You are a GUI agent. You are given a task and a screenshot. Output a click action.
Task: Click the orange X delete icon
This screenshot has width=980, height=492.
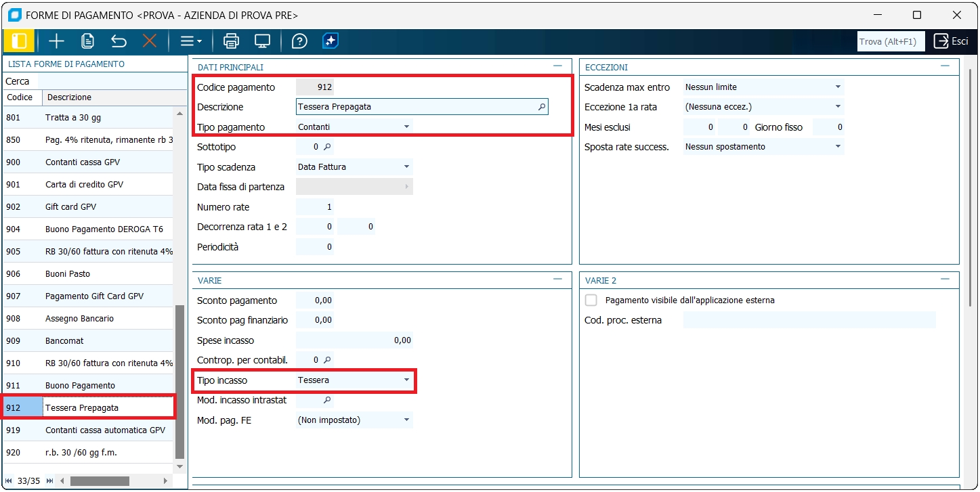(x=150, y=41)
